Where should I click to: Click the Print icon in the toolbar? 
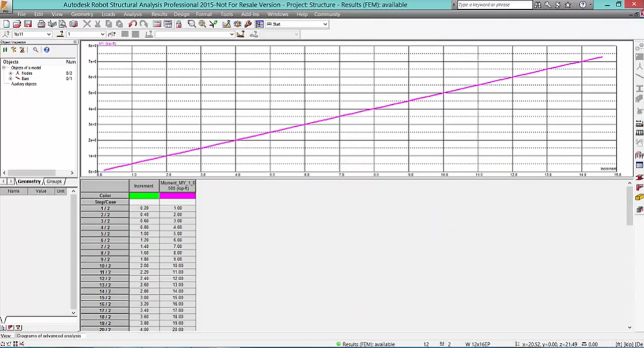click(x=42, y=24)
